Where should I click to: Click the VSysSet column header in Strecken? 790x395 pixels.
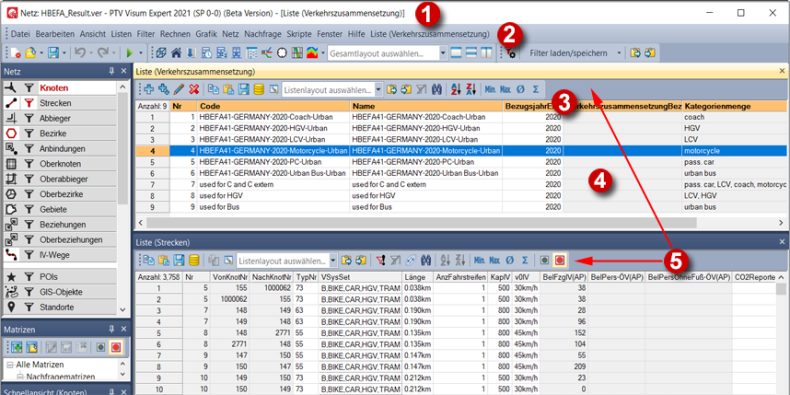[360, 277]
